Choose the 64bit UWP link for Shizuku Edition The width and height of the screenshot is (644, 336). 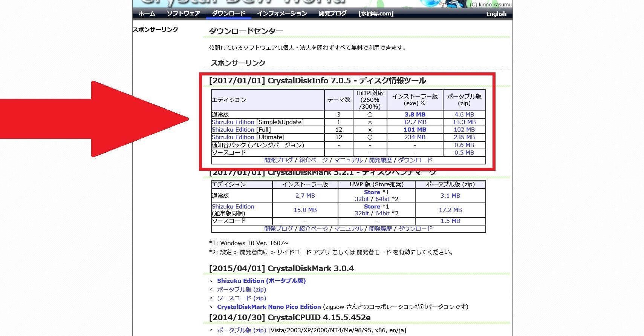[x=382, y=213]
